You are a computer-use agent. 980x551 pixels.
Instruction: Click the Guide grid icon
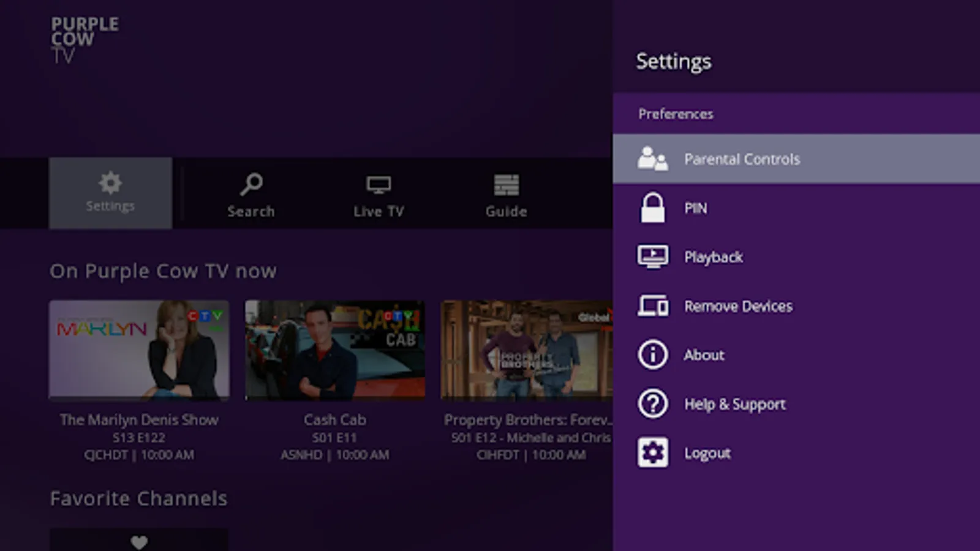tap(507, 185)
